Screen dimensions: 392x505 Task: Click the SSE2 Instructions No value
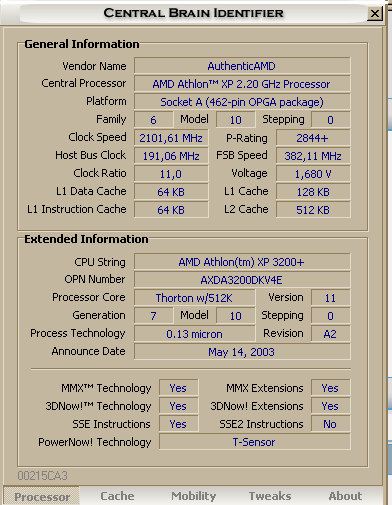tap(331, 424)
